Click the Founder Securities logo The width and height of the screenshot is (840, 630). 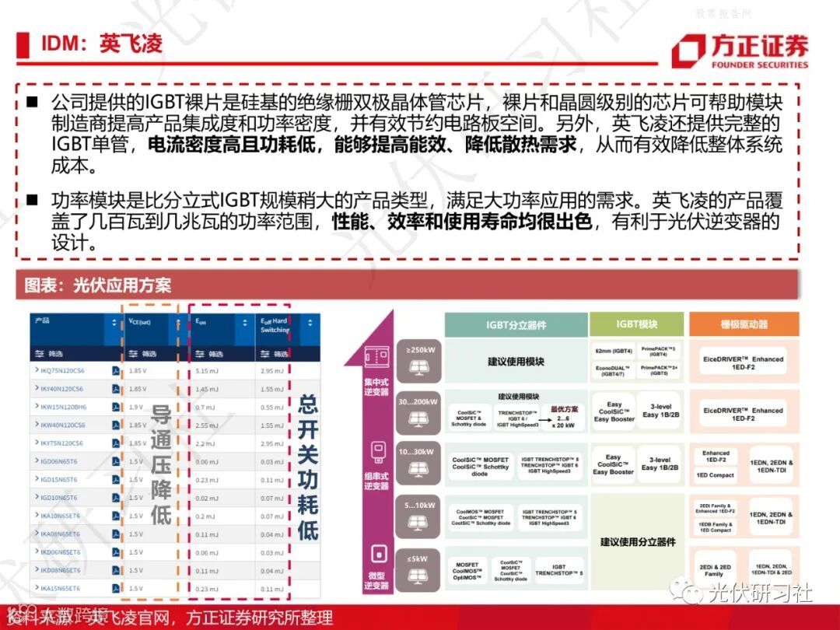coord(740,51)
